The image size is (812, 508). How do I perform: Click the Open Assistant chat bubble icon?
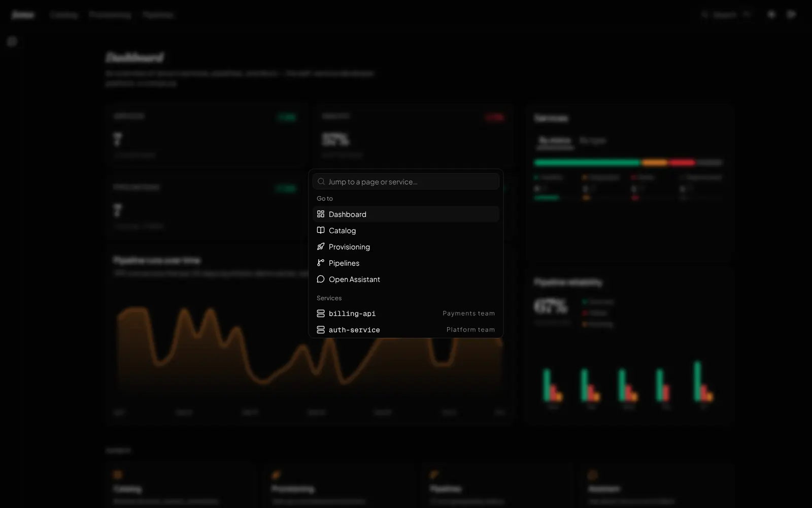click(321, 279)
